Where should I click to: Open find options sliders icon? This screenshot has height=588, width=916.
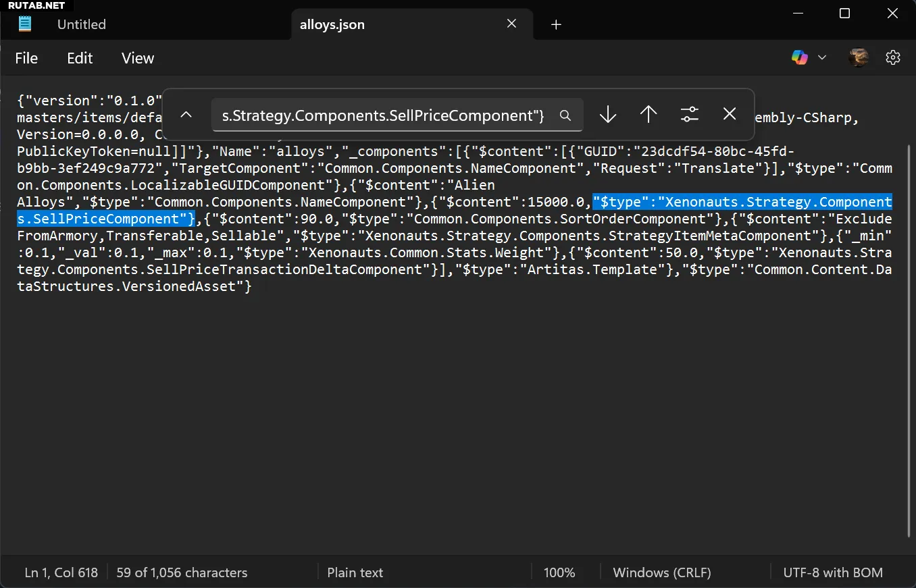click(x=689, y=115)
